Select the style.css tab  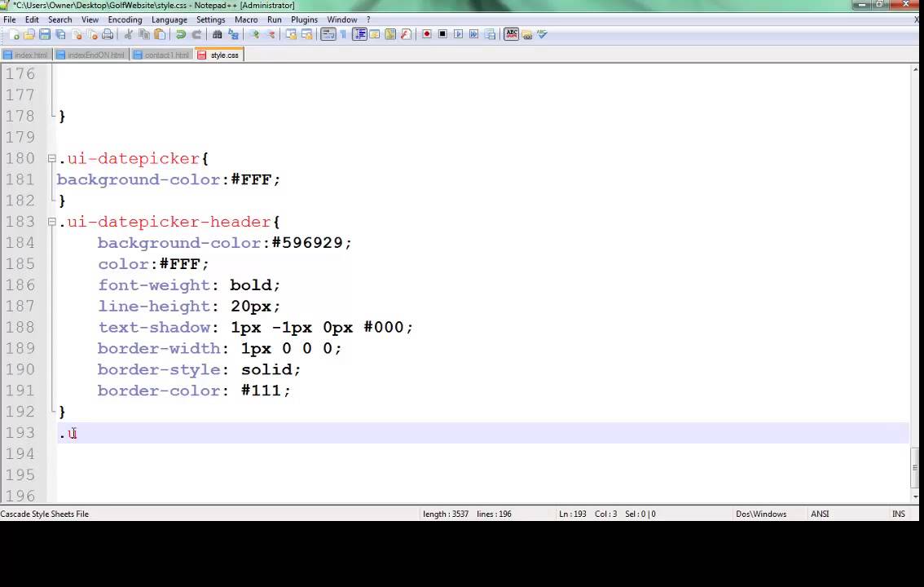coord(218,55)
